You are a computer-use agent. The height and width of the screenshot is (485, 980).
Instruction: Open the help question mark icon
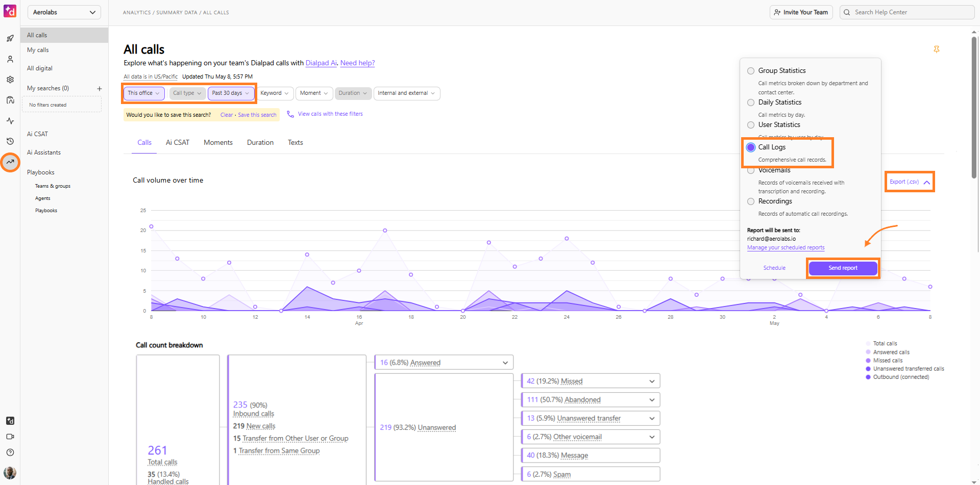(10, 452)
